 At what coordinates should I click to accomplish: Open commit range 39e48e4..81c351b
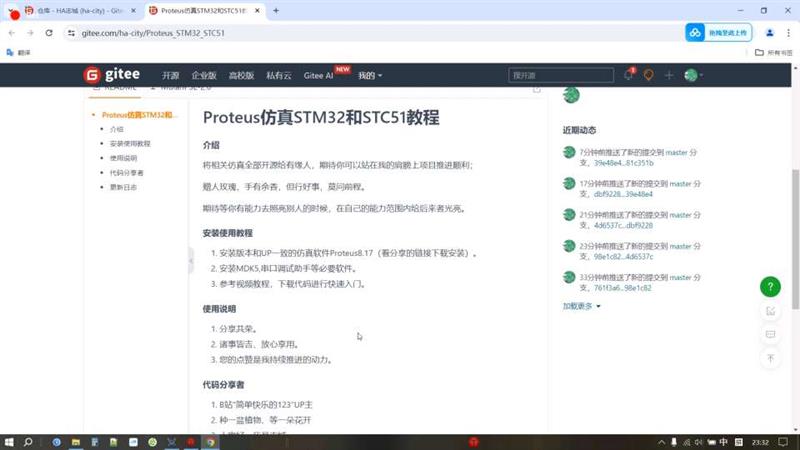(623, 163)
